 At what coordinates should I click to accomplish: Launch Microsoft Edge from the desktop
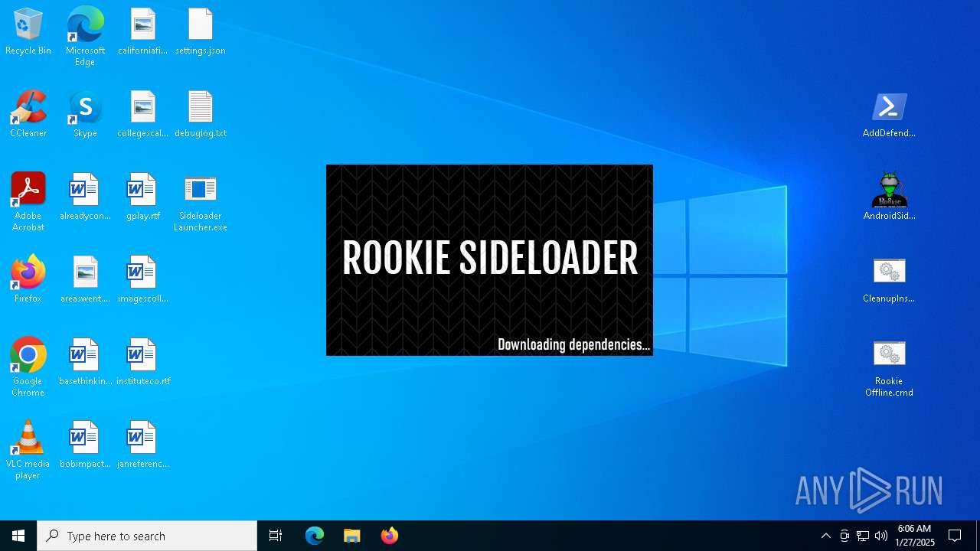tap(85, 37)
